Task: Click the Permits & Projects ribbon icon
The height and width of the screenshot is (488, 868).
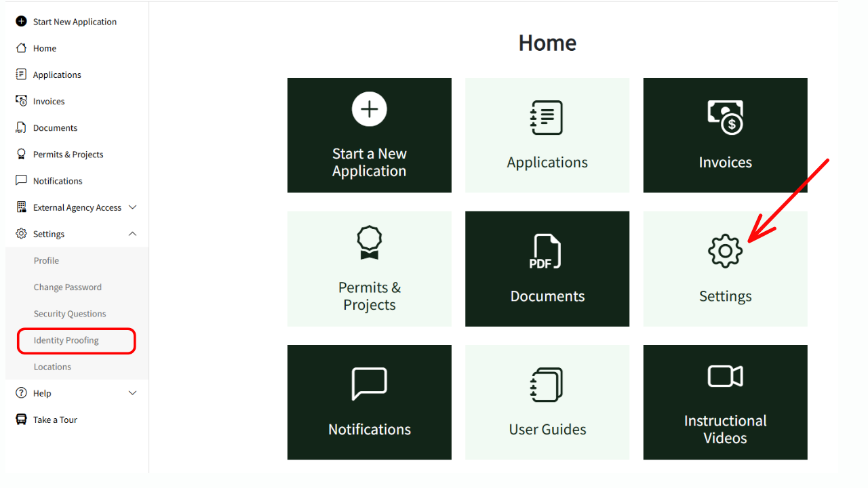Action: [x=369, y=243]
